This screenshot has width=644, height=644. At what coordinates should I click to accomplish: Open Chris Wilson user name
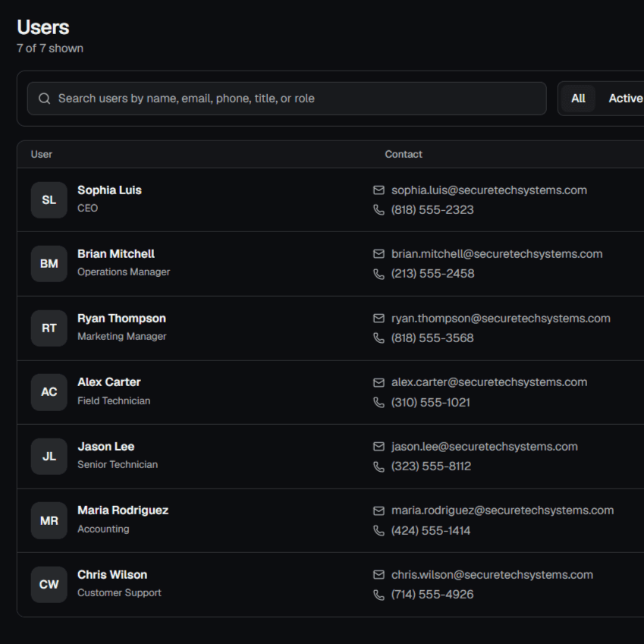(112, 574)
